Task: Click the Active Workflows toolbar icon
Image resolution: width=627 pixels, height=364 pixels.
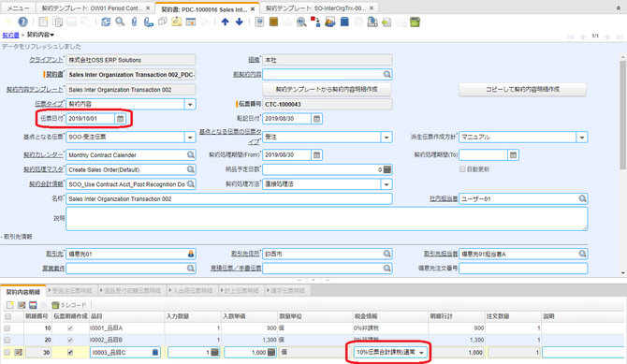Action: coord(316,22)
